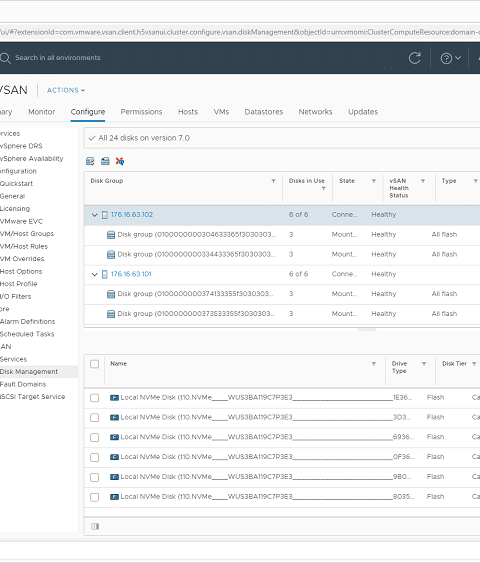The image size is (480, 563).
Task: Select Fault Domains in the sidebar
Action: coord(23,385)
